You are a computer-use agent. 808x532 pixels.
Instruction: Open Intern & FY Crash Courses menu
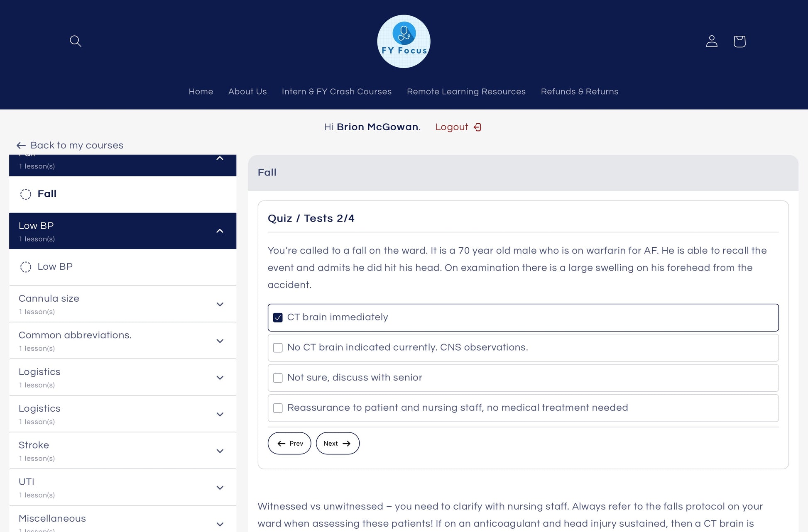(x=336, y=91)
